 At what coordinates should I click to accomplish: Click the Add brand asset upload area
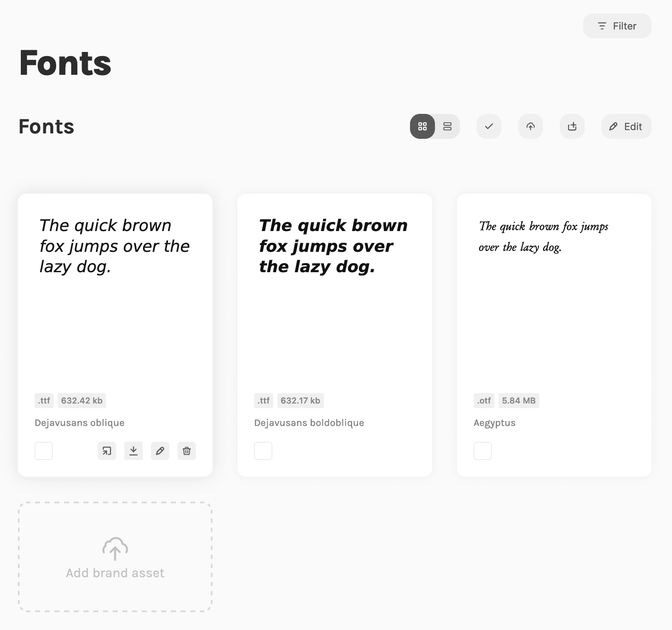(115, 557)
